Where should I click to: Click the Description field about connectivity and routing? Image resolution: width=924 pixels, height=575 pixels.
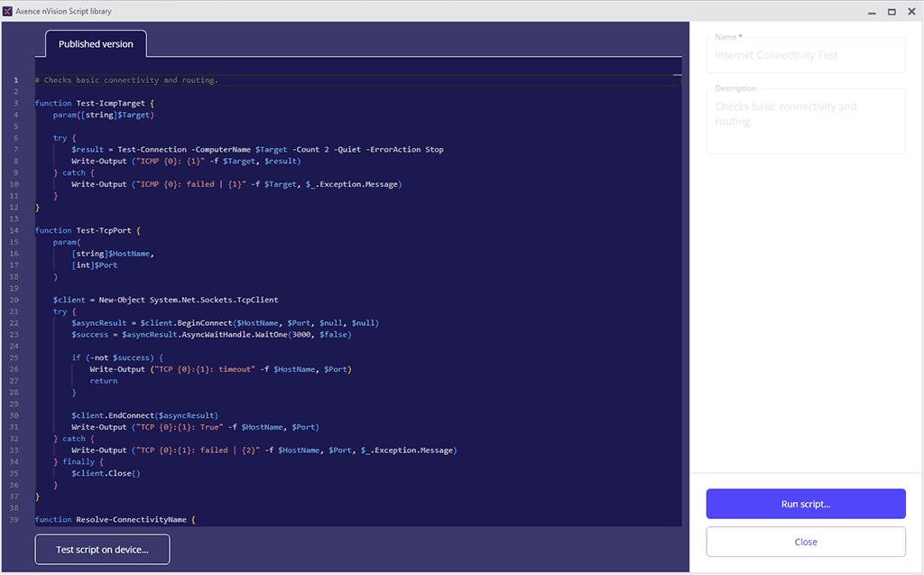(x=806, y=121)
